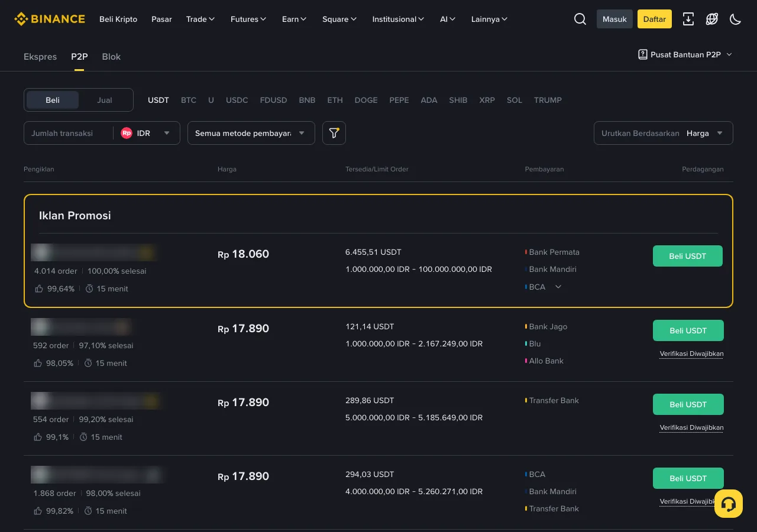Image resolution: width=757 pixels, height=532 pixels.
Task: Select the USDT coin tab
Action: pos(158,100)
